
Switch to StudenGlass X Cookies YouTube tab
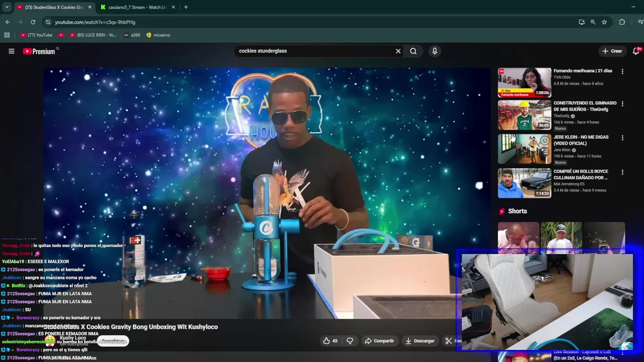pos(54,7)
